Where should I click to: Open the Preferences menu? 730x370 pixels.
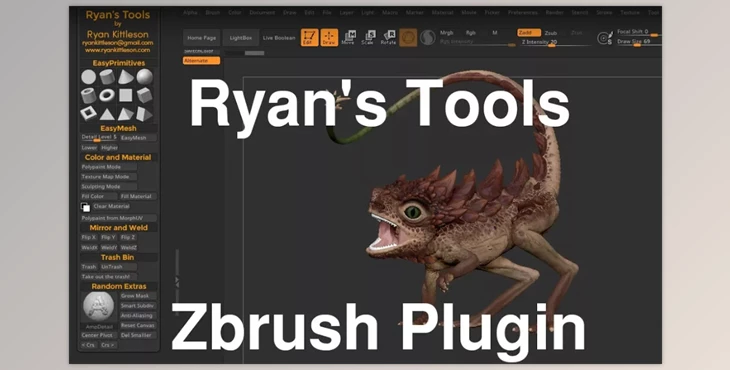[523, 13]
